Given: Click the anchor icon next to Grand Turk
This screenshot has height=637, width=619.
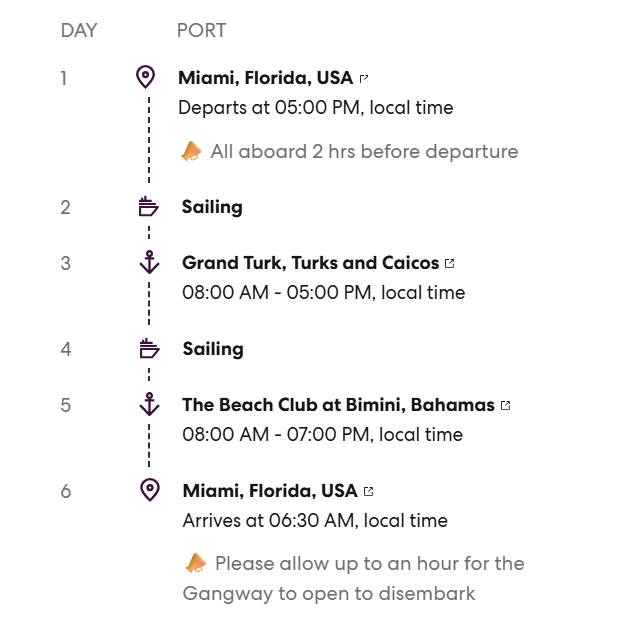Looking at the screenshot, I should (149, 262).
